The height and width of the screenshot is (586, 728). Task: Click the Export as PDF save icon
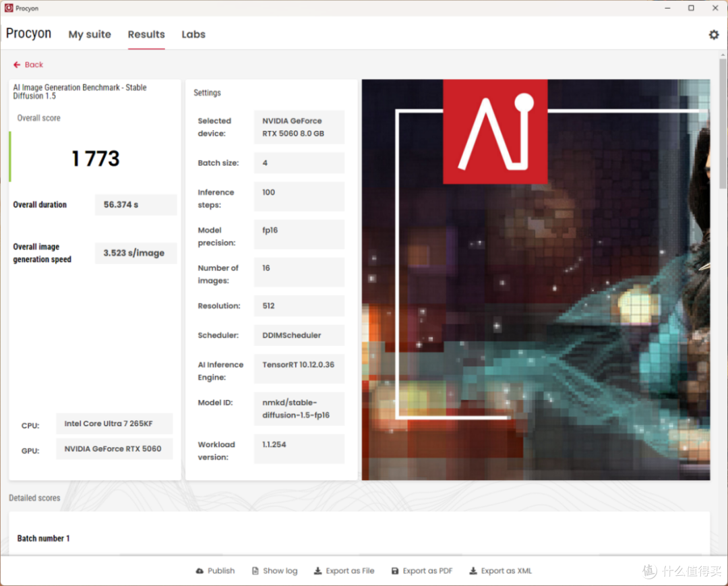click(394, 570)
